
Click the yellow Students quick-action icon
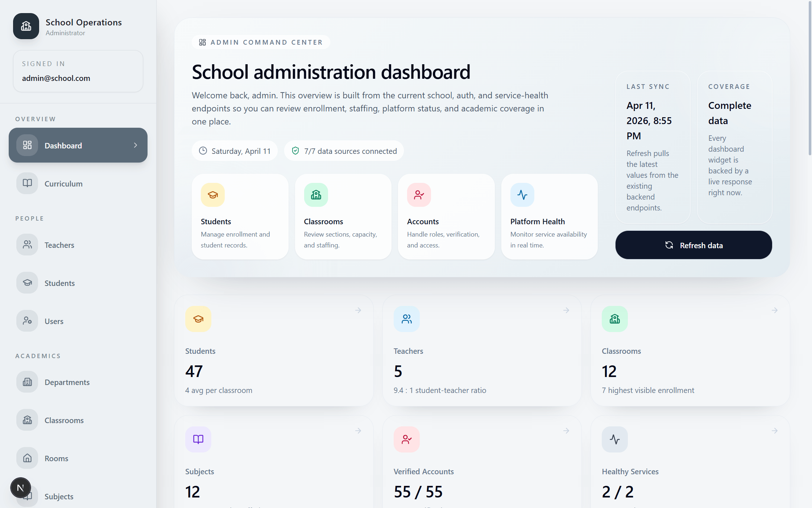[x=213, y=195]
